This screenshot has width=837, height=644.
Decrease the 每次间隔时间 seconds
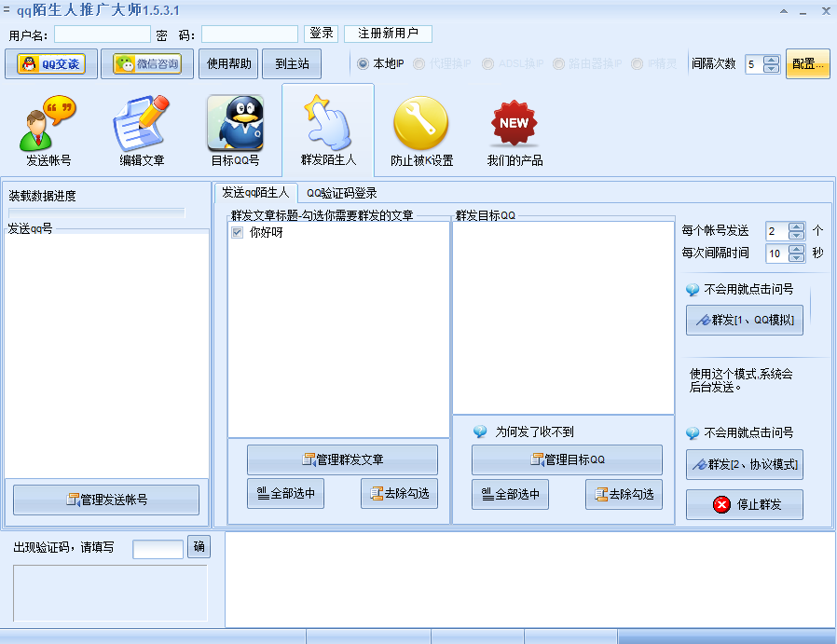[x=796, y=258]
